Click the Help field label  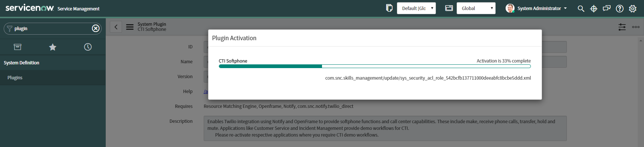(x=188, y=92)
